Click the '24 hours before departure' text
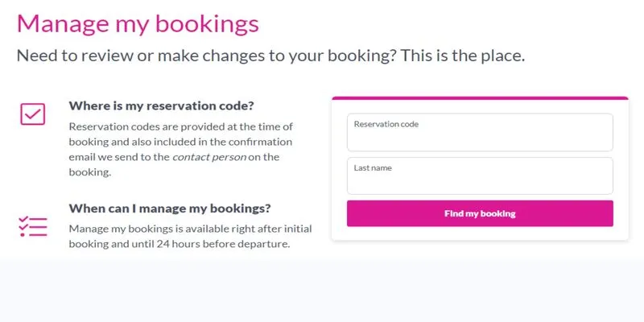Viewport: 644px width, 322px height. coord(223,244)
